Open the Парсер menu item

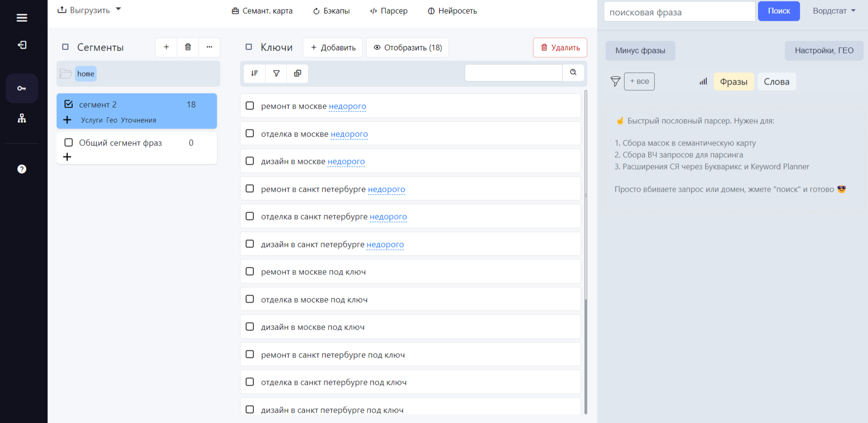pyautogui.click(x=389, y=11)
